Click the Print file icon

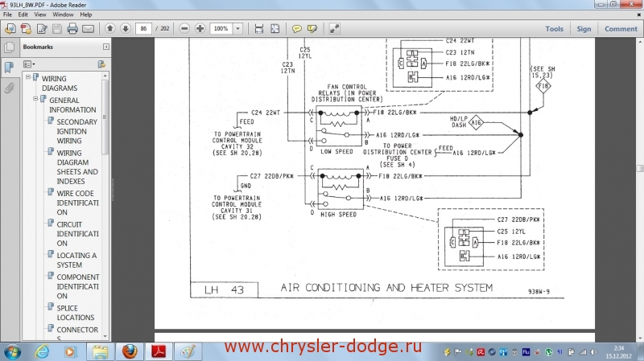[x=72, y=29]
